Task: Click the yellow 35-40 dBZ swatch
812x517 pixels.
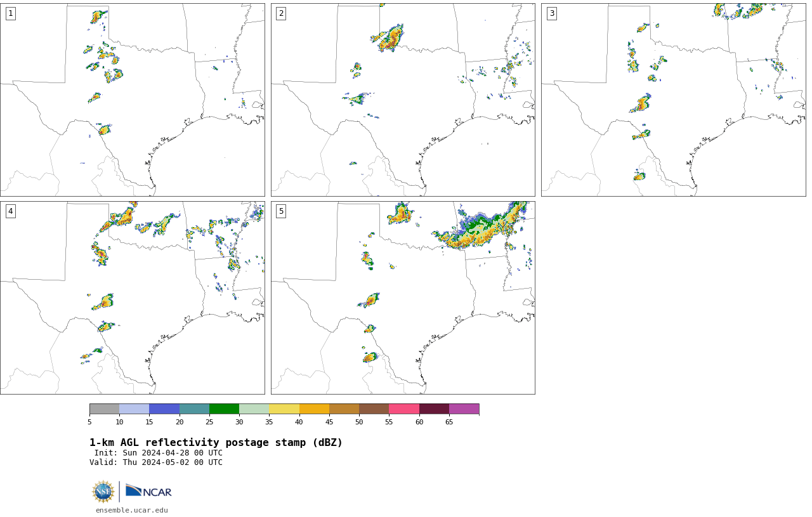Action: tap(284, 409)
